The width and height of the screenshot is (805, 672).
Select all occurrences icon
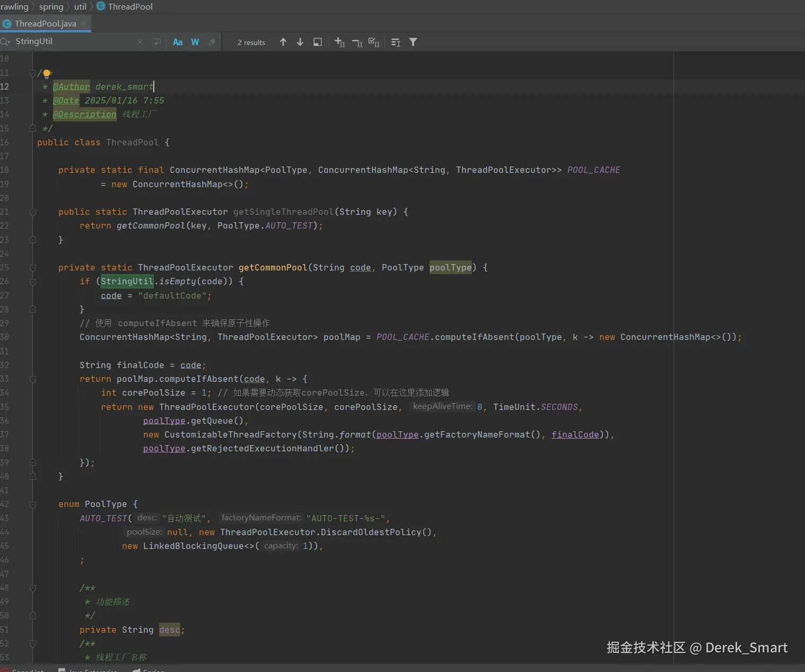tap(374, 42)
